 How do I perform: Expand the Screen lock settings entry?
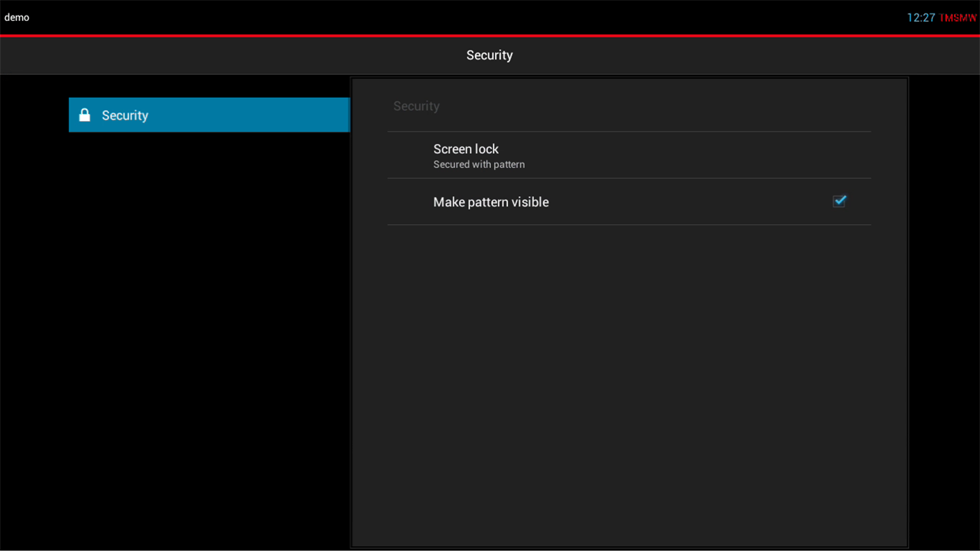pos(466,149)
